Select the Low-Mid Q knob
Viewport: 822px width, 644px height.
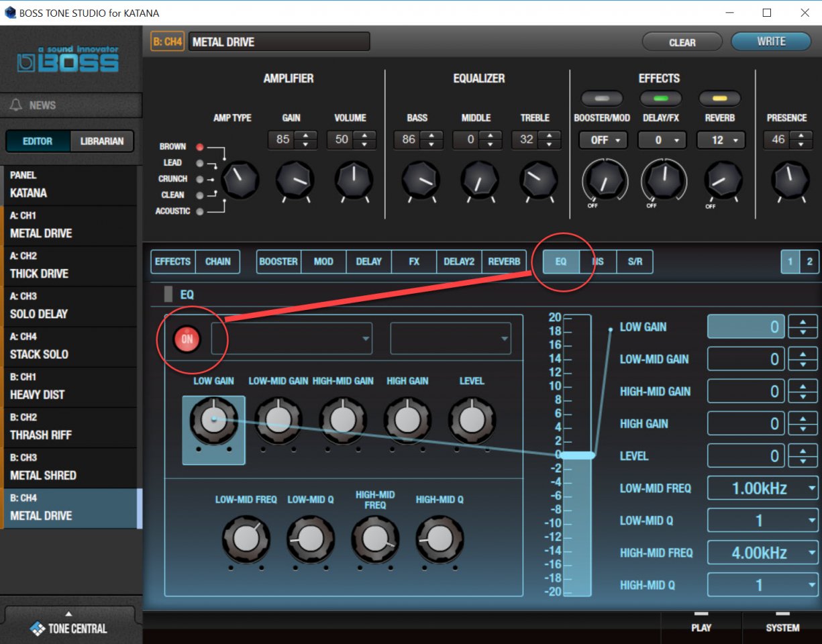coord(311,540)
